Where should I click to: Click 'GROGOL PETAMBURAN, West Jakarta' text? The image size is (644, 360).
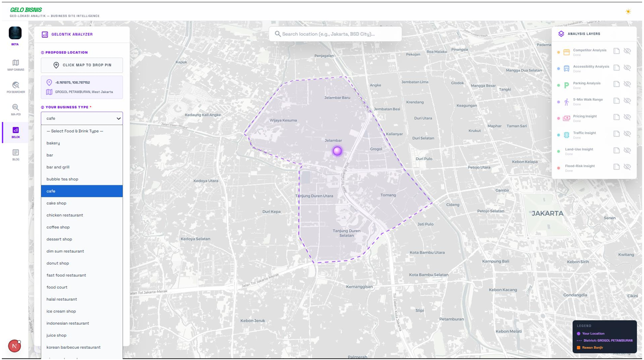84,92
